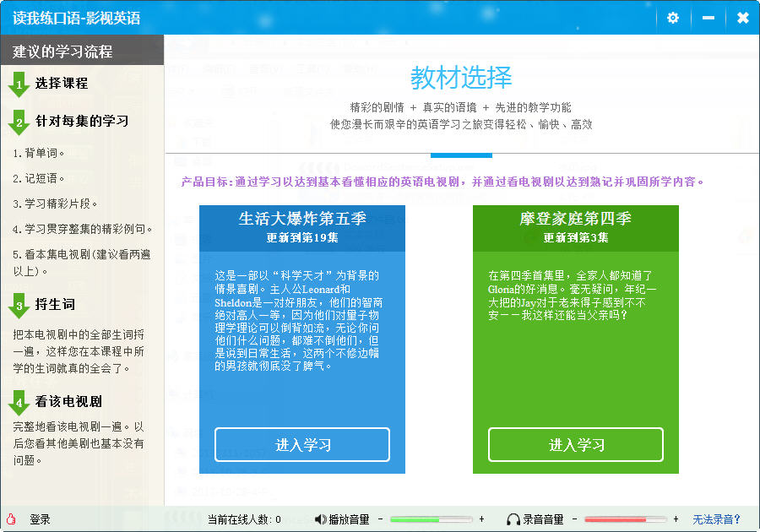Image resolution: width=760 pixels, height=532 pixels.
Task: Adjust the green playback volume slider
Action: [431, 519]
